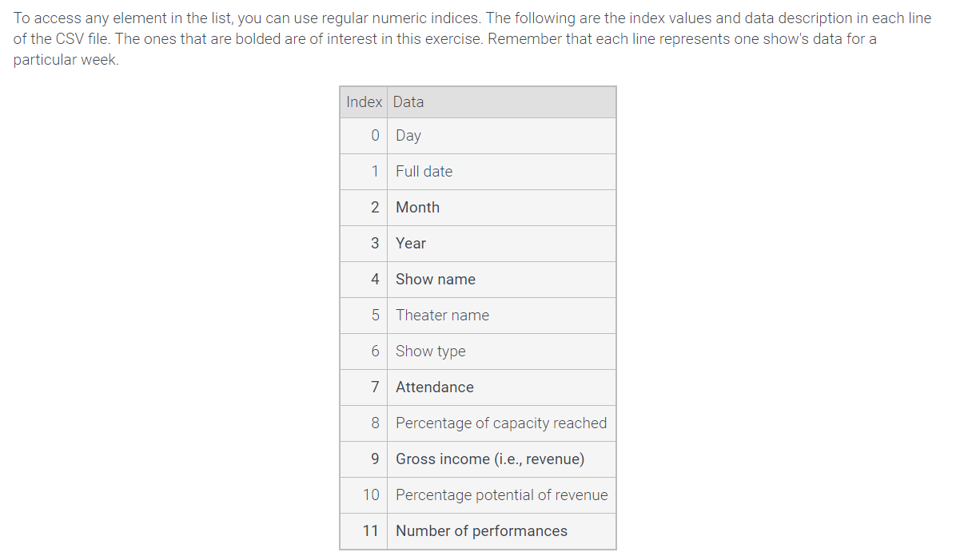Select "Percentage potential of revenue" cell

501,495
